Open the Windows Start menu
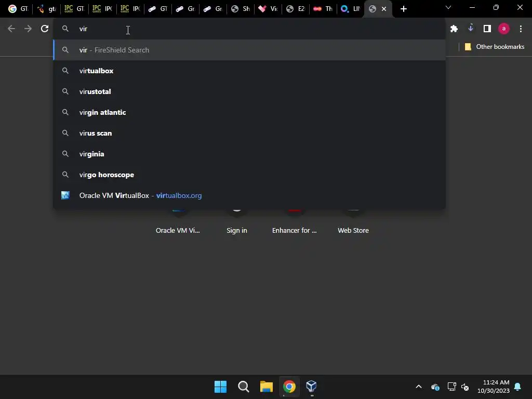The image size is (532, 399). (x=220, y=387)
